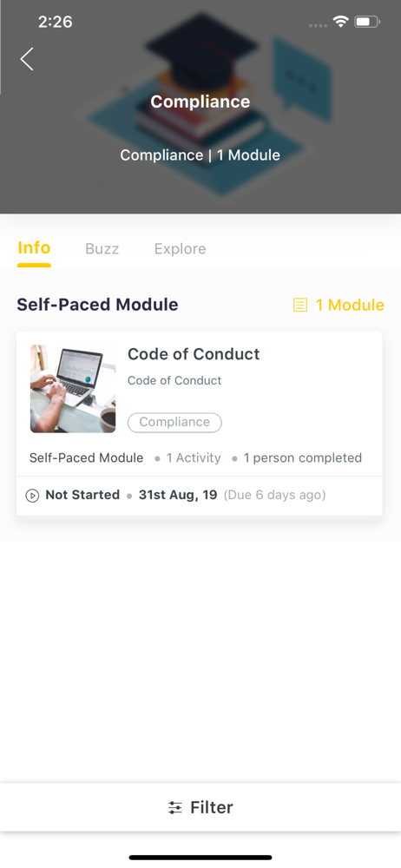Tap the 1 person completed text
The width and height of the screenshot is (401, 868).
[302, 458]
